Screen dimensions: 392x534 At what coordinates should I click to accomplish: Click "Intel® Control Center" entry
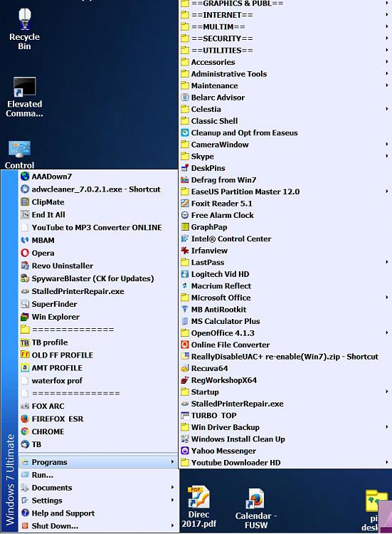[285, 239]
